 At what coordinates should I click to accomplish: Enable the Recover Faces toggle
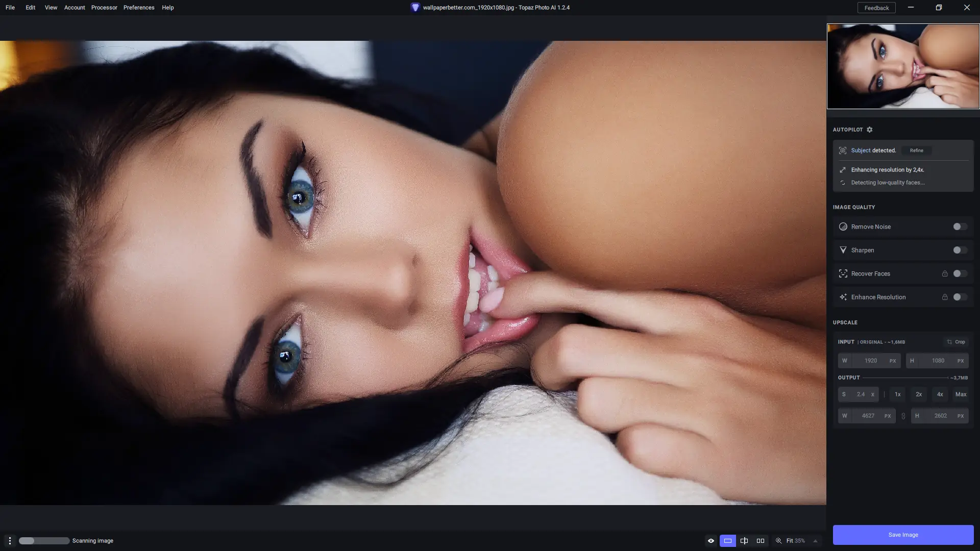coord(960,273)
